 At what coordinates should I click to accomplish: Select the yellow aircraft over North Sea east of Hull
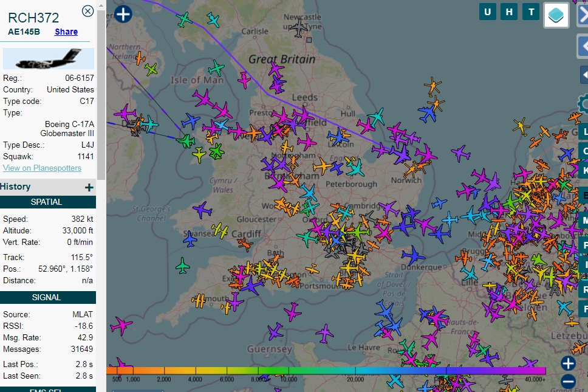pyautogui.click(x=521, y=126)
